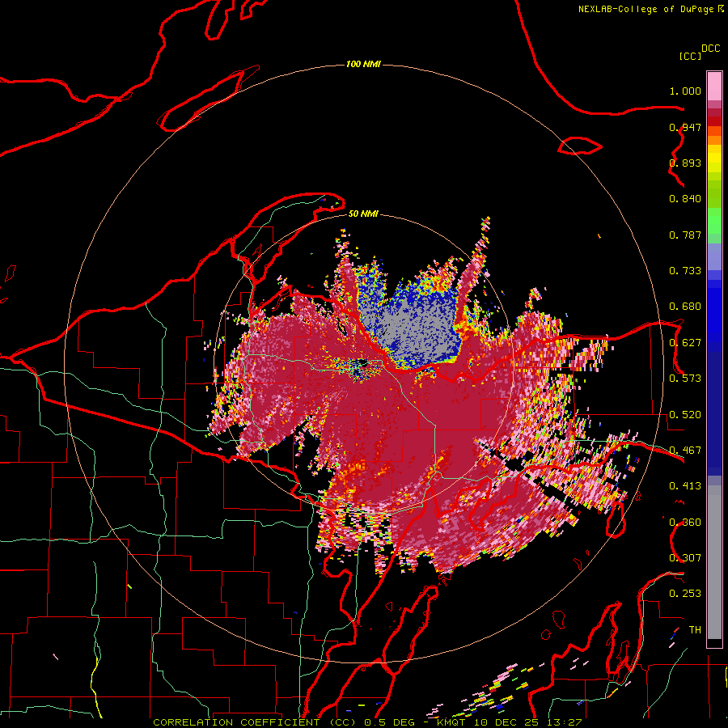Select the 0.360 legend value
Screen dimensions: 728x728
click(685, 523)
